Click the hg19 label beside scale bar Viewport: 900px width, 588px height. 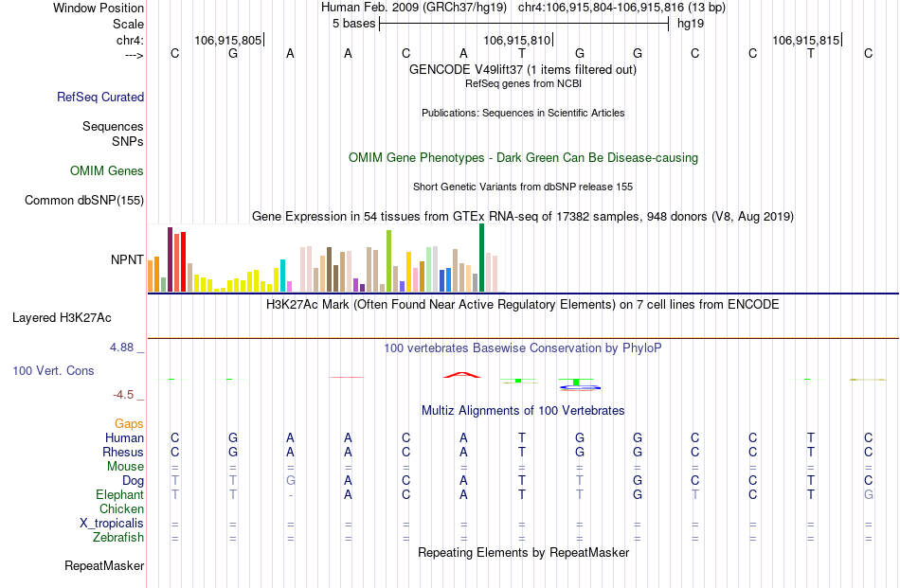[x=691, y=24]
